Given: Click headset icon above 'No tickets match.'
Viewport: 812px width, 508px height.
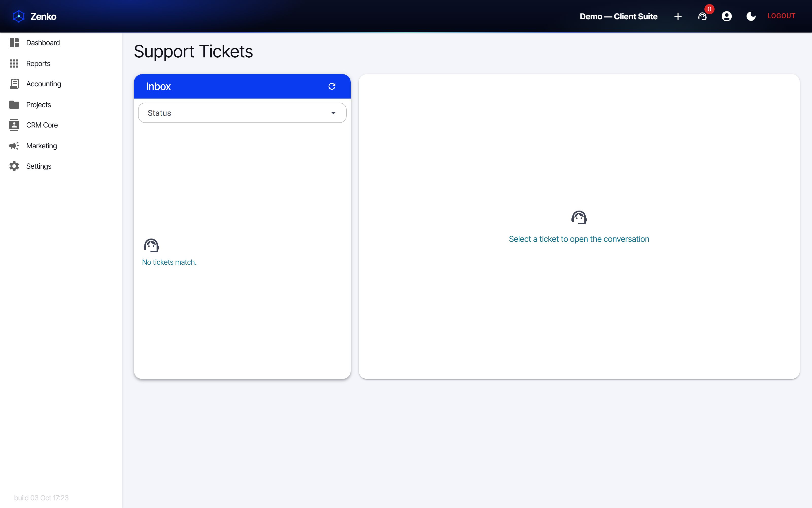Looking at the screenshot, I should coord(151,245).
